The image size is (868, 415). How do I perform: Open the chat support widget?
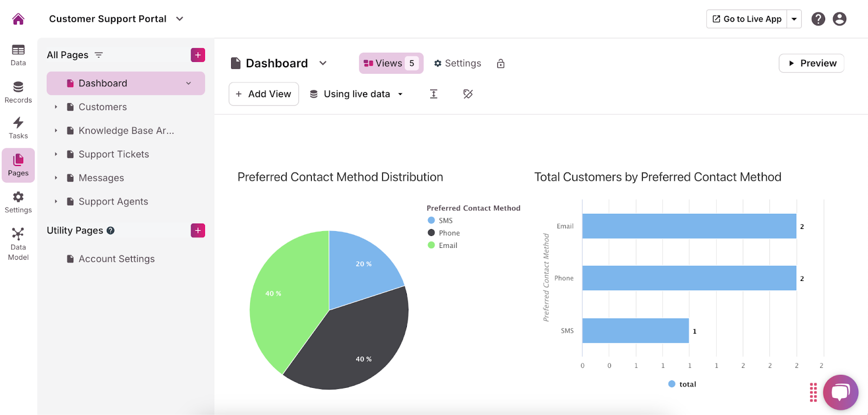click(840, 392)
